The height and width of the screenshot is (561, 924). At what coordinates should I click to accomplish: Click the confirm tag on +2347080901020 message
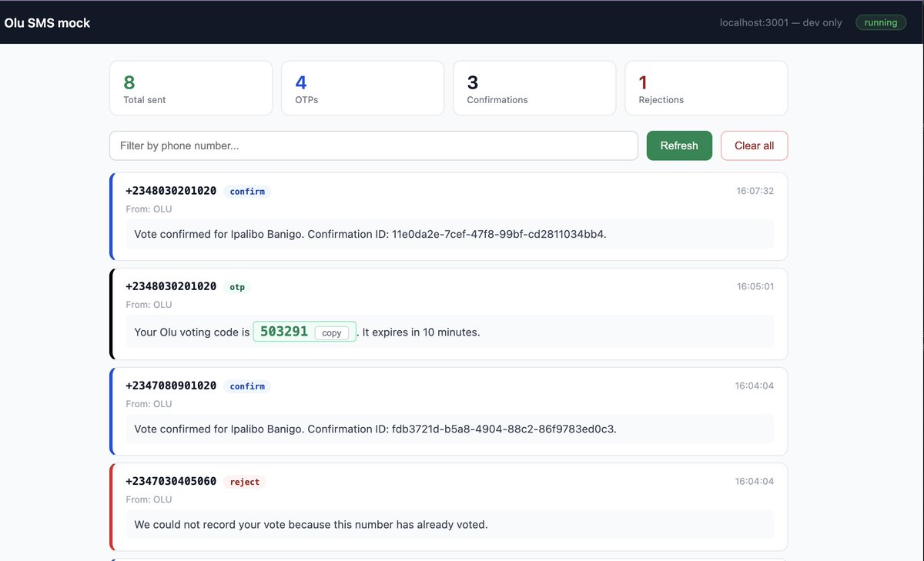click(x=247, y=386)
